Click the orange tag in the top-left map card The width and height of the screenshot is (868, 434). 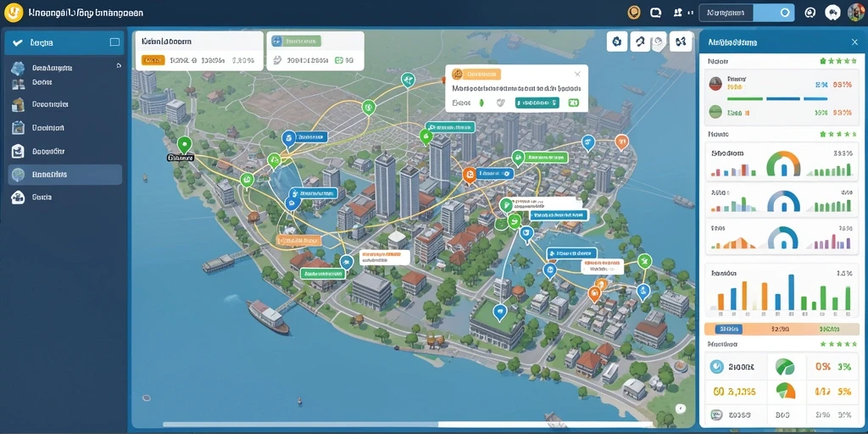153,61
